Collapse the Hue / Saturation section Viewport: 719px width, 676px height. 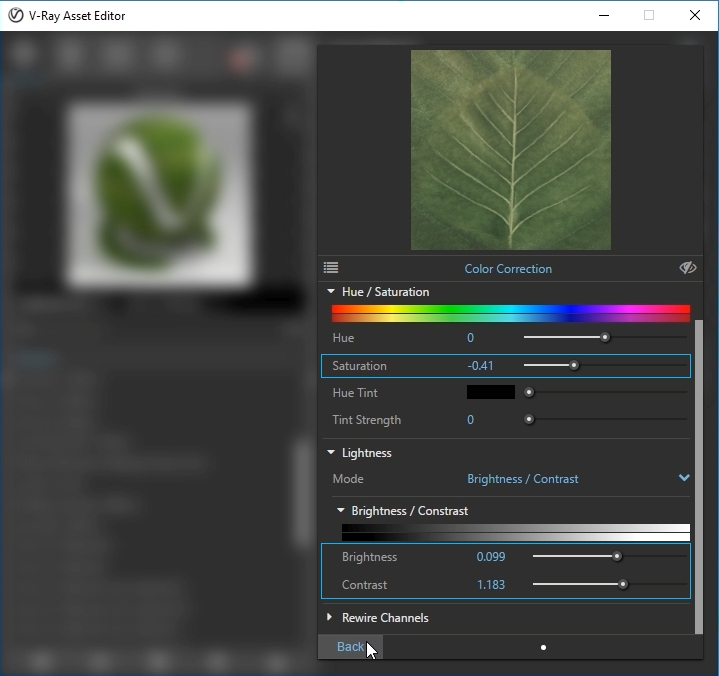click(x=332, y=292)
